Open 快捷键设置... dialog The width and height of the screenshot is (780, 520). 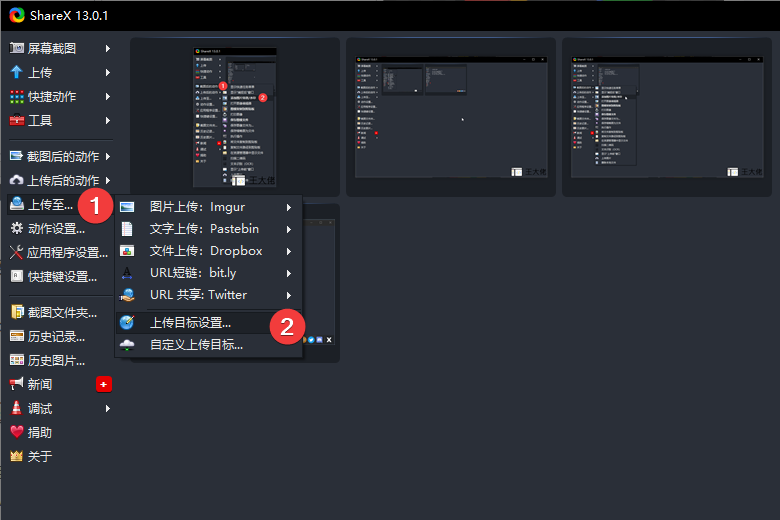click(x=60, y=276)
